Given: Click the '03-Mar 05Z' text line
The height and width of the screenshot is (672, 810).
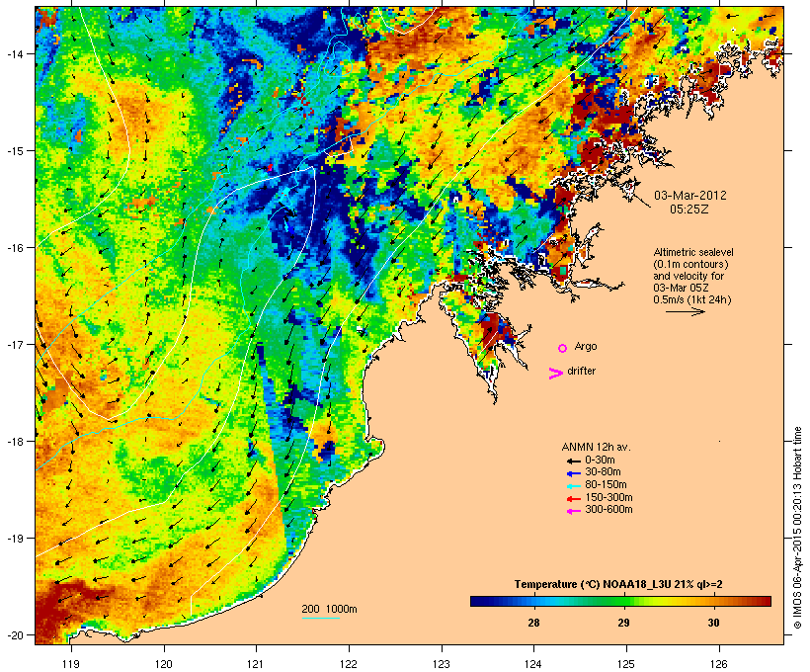Looking at the screenshot, I should point(681,288).
